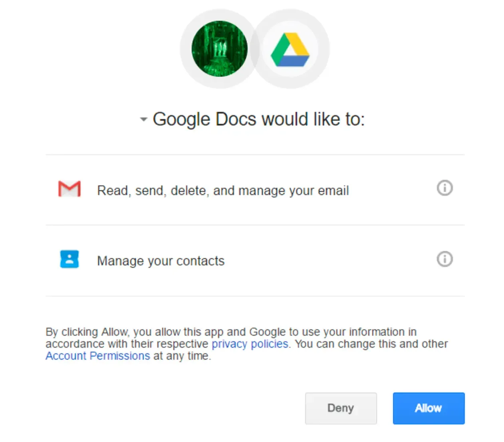Select the Manage your contacts row

pos(161,261)
